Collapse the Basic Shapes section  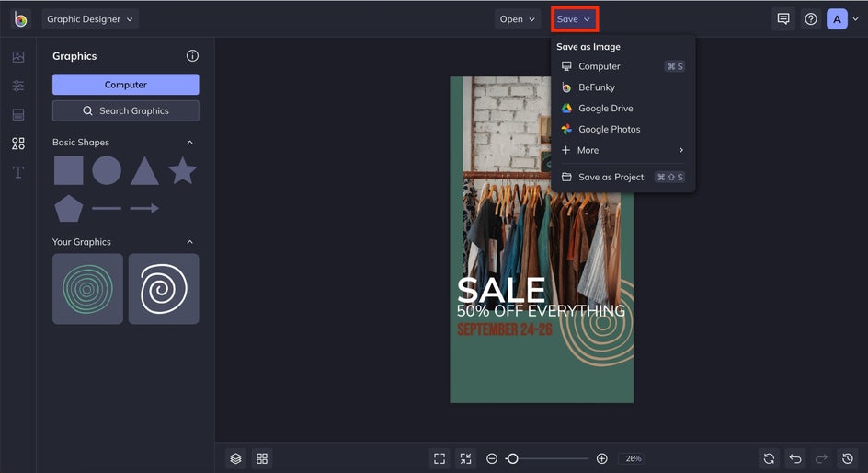[x=190, y=143]
